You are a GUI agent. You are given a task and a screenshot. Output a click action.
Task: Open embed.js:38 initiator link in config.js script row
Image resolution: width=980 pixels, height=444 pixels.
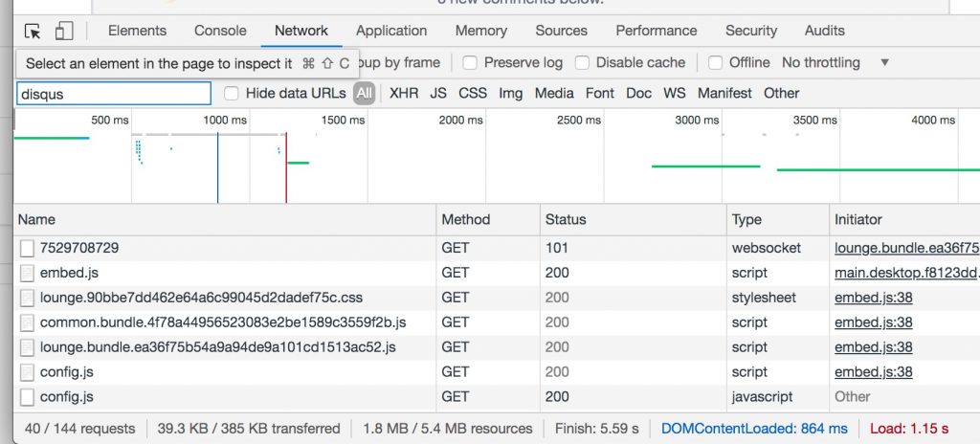click(x=873, y=372)
